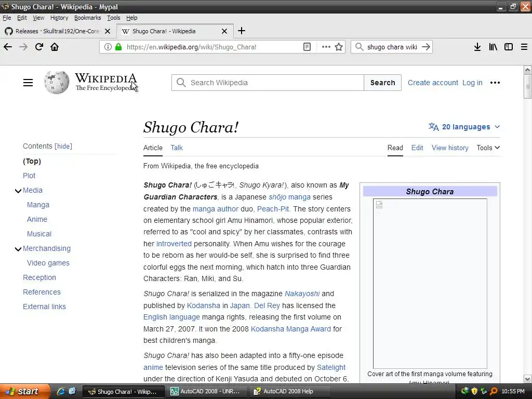This screenshot has height=399, width=532.
Task: Open the article Edit tab
Action: (x=417, y=148)
